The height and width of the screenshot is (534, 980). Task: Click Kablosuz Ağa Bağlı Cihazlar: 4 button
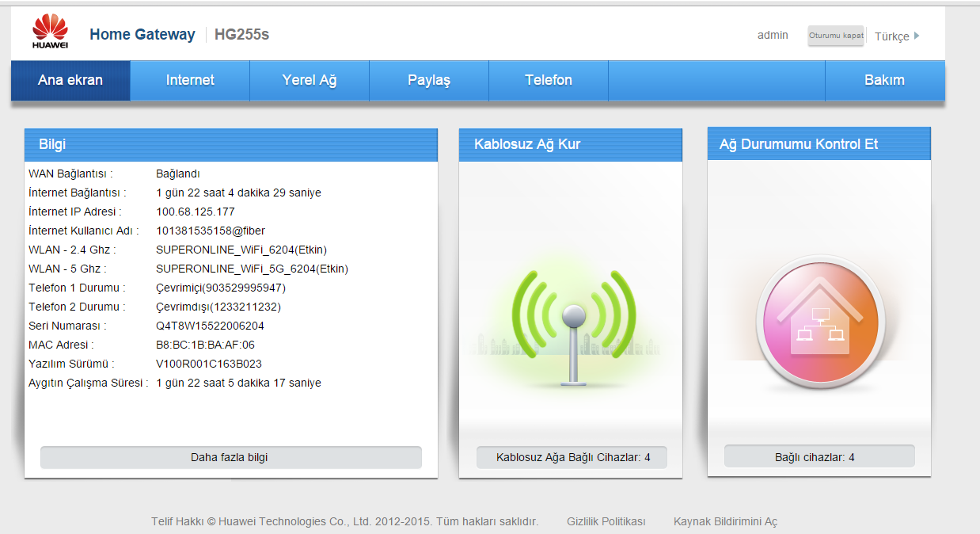pos(572,457)
